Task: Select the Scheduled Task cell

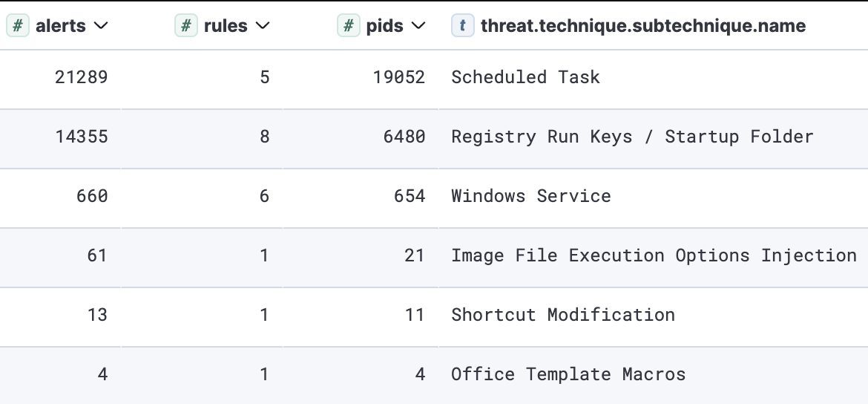Action: (x=525, y=77)
